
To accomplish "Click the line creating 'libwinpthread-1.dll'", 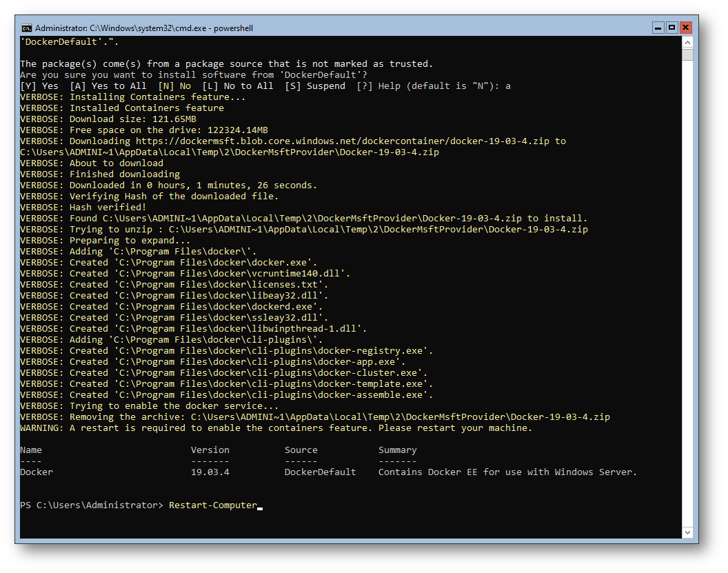I will pyautogui.click(x=193, y=329).
